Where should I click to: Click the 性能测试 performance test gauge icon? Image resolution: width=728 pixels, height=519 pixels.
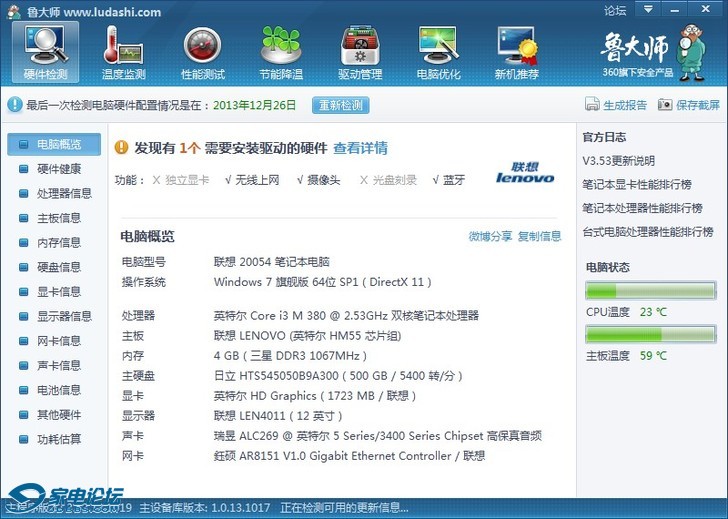[x=202, y=52]
